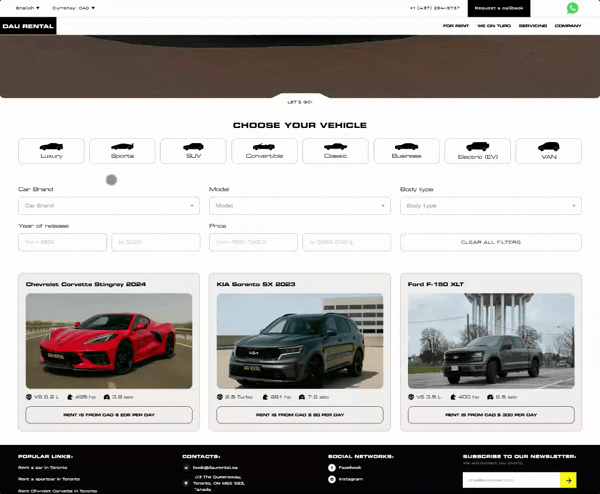Click the horsepower icon beside 400 hp

point(453,397)
